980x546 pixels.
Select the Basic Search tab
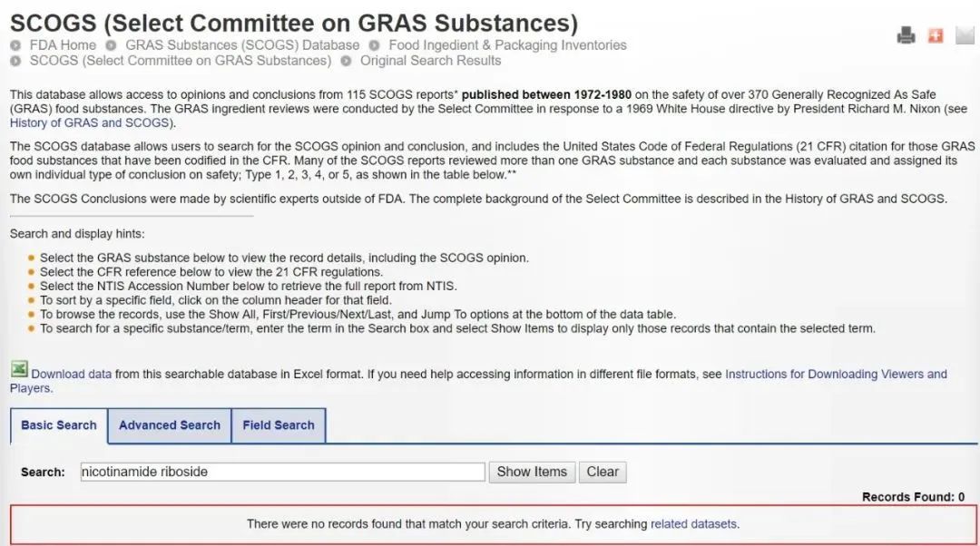[x=59, y=425]
